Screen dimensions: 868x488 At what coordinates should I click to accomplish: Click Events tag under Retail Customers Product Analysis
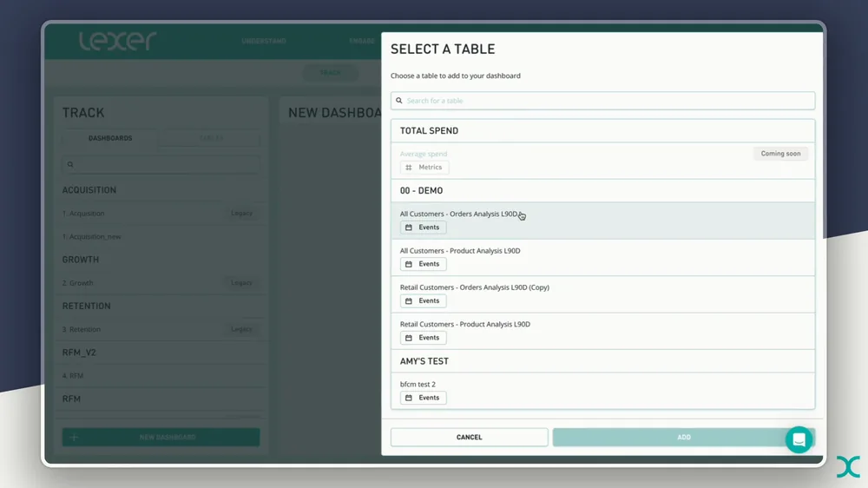click(x=423, y=338)
